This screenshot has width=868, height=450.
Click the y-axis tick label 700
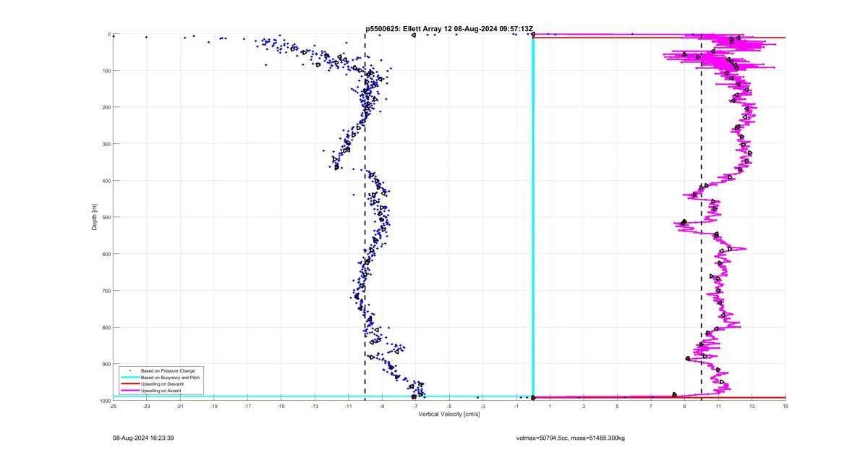(106, 291)
